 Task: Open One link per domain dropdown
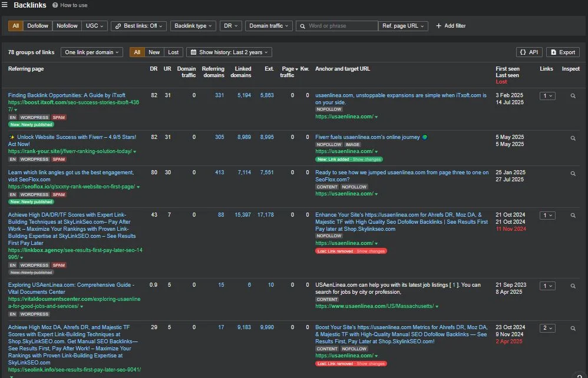click(x=92, y=52)
